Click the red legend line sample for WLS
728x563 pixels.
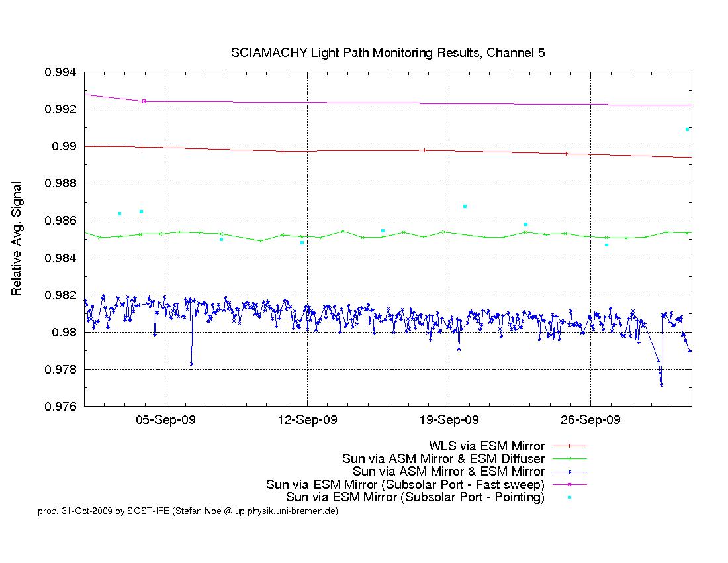(570, 446)
